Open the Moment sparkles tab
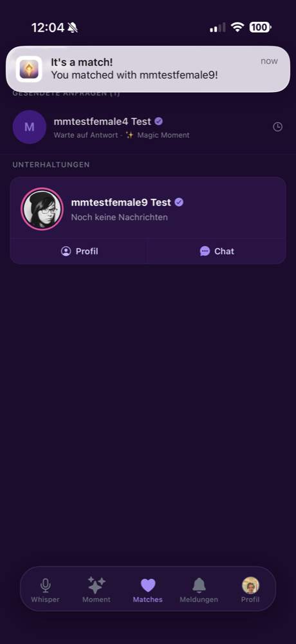Viewport: 296px width, 644px height. (x=97, y=590)
